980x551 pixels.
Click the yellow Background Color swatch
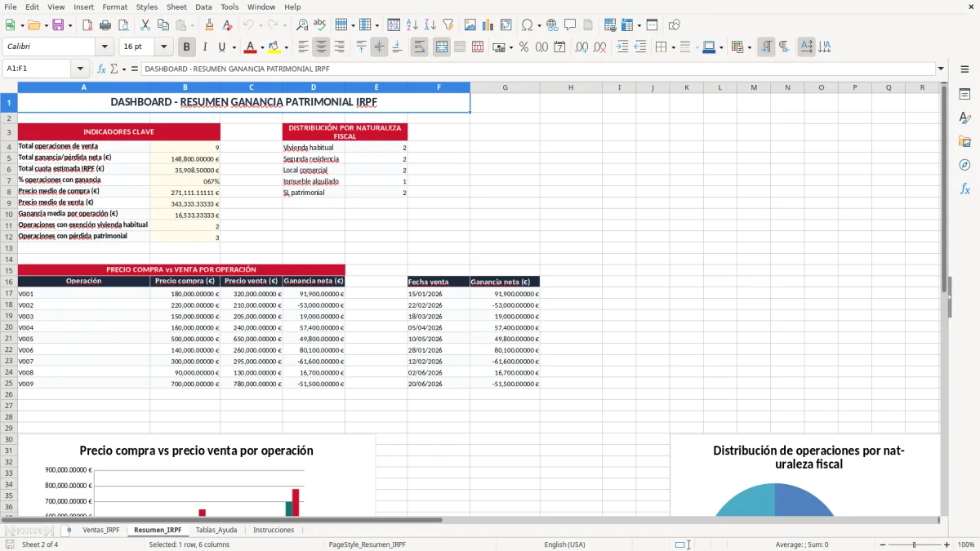pyautogui.click(x=274, y=47)
